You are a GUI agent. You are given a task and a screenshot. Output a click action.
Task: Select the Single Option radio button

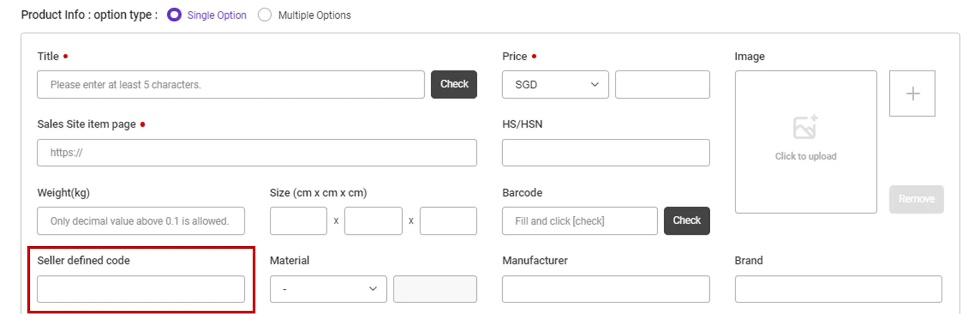point(174,15)
